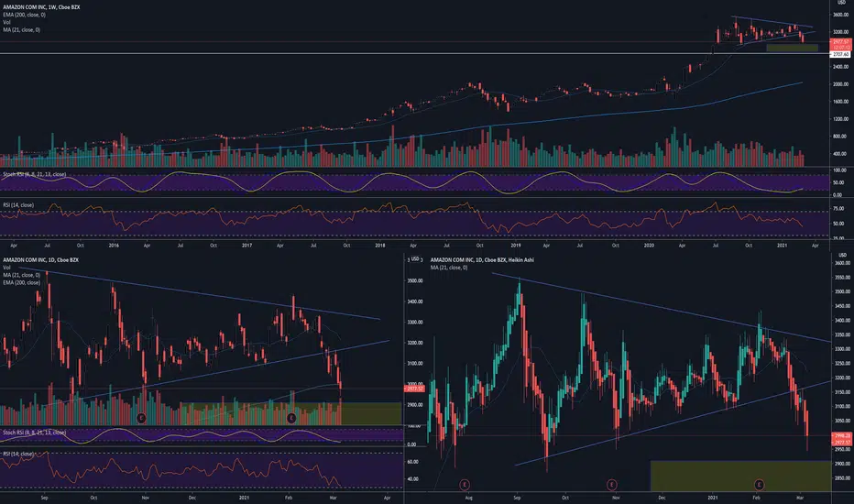
Task: Select the 1D Cboe BZX symbol title in the candlestick chart
Action: tap(40, 260)
